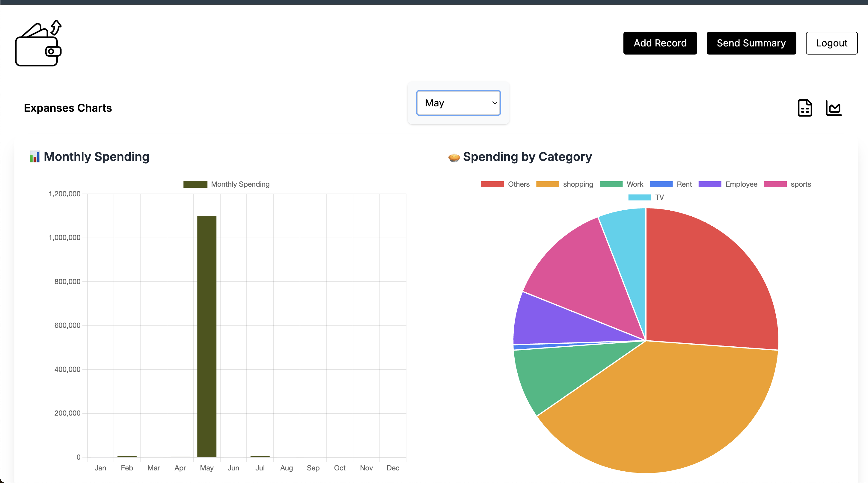Click the Expanses Charts heading
Image resolution: width=868 pixels, height=483 pixels.
[68, 108]
